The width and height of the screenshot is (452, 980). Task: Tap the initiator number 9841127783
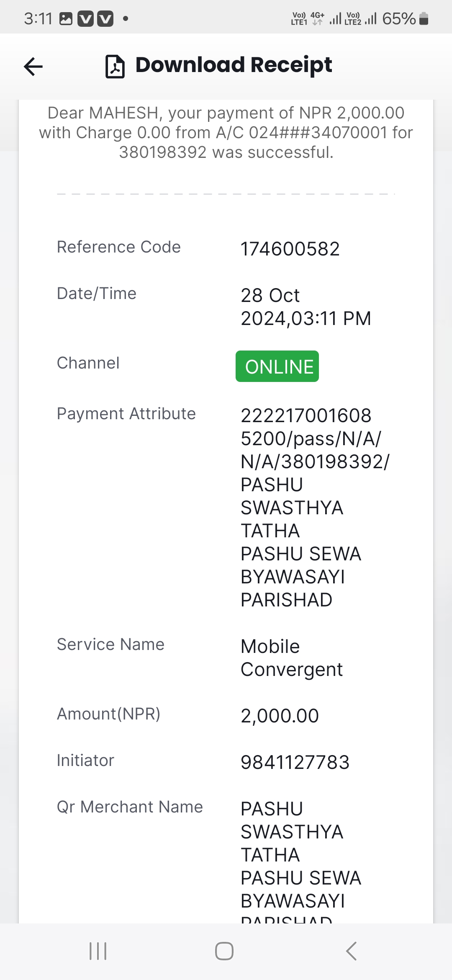[295, 762]
